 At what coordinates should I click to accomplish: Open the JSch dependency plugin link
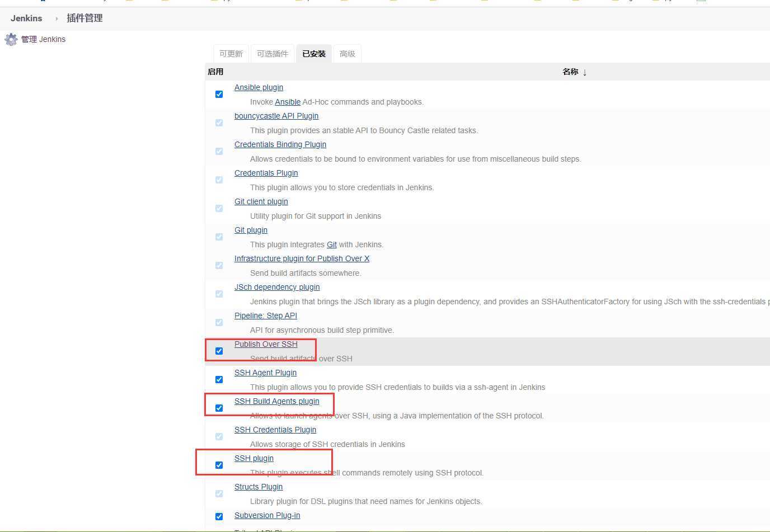pyautogui.click(x=277, y=287)
